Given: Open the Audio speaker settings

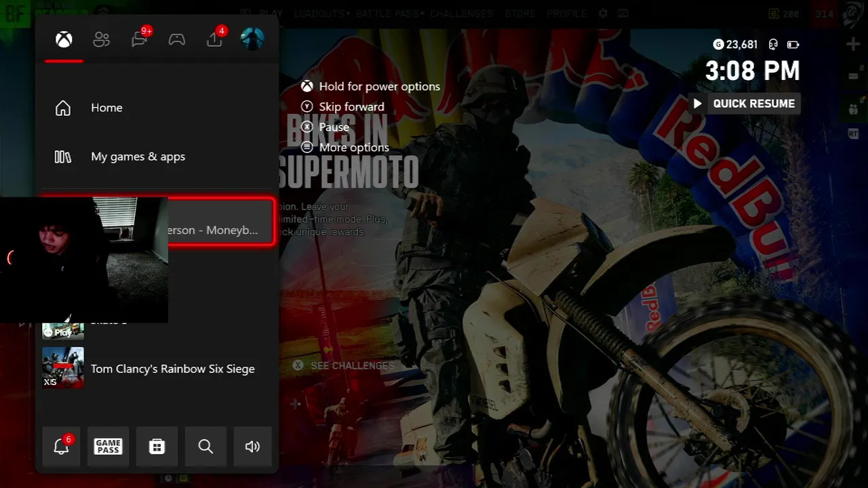Looking at the screenshot, I should (253, 445).
